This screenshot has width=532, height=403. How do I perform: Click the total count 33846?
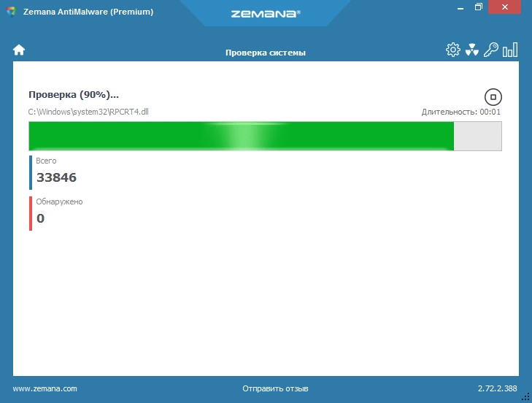point(57,177)
